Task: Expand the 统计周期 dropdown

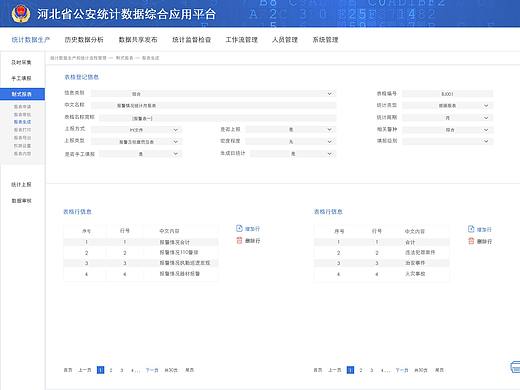Action: pos(447,118)
